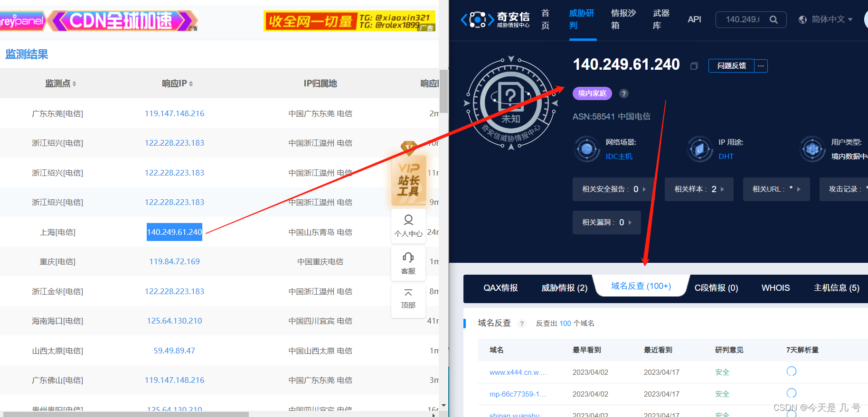Click the unknown threat status badge
Viewport: 868px width, 417px height.
pyautogui.click(x=511, y=103)
